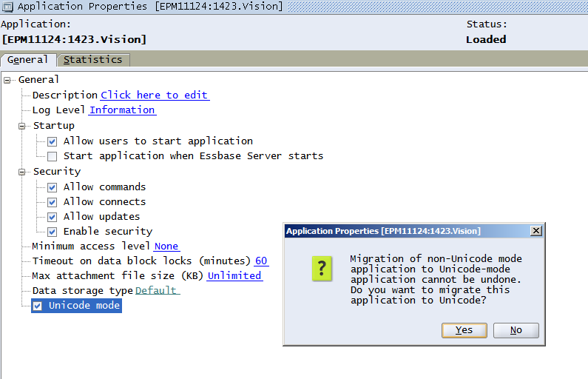Click Timeout on data block locks label
This screenshot has height=379, width=588.
[x=141, y=261]
